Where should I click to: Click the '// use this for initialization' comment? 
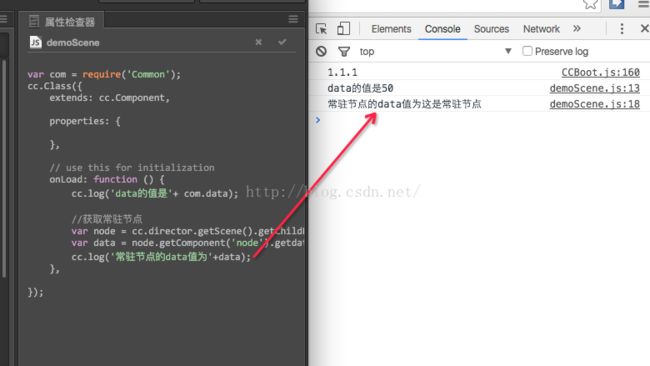(132, 168)
